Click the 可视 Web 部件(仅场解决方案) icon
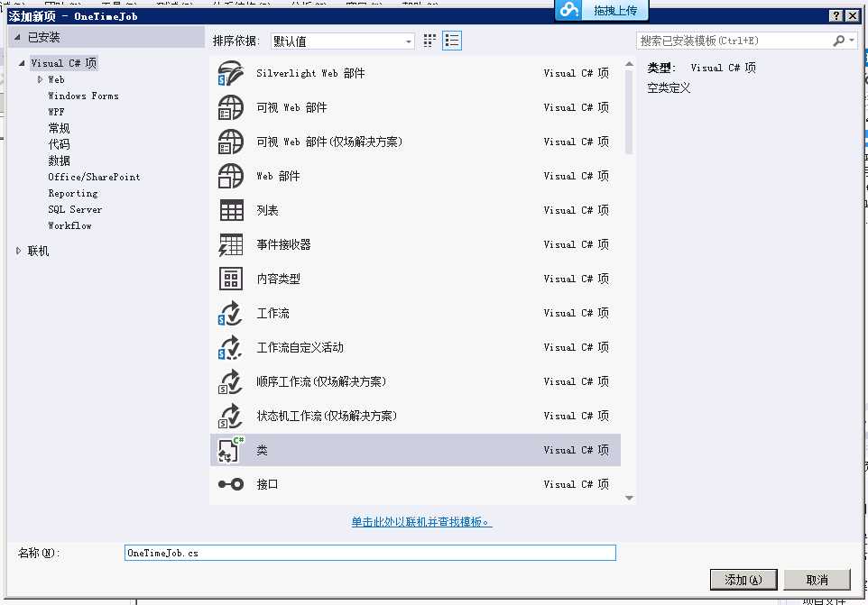The image size is (868, 605). pyautogui.click(x=230, y=142)
